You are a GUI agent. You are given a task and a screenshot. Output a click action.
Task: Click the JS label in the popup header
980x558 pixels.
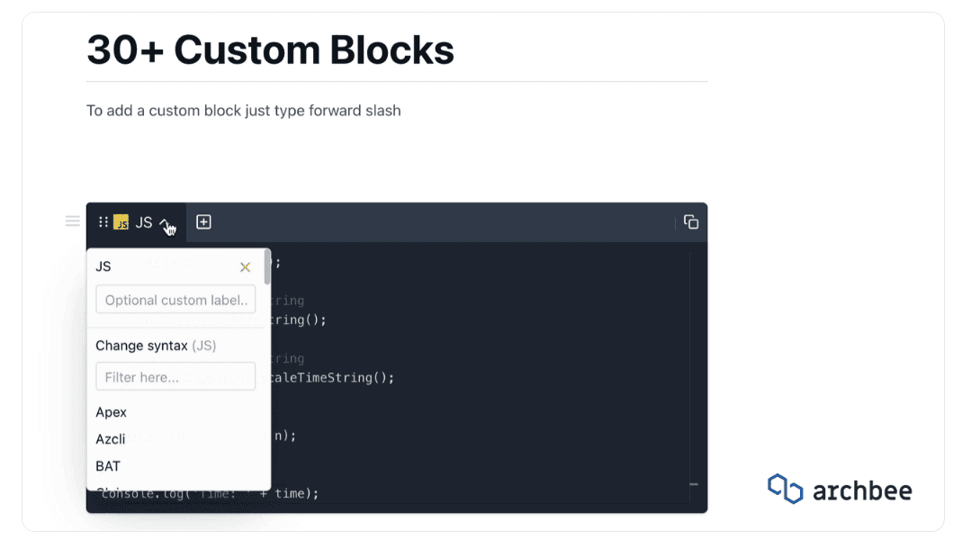pos(103,266)
